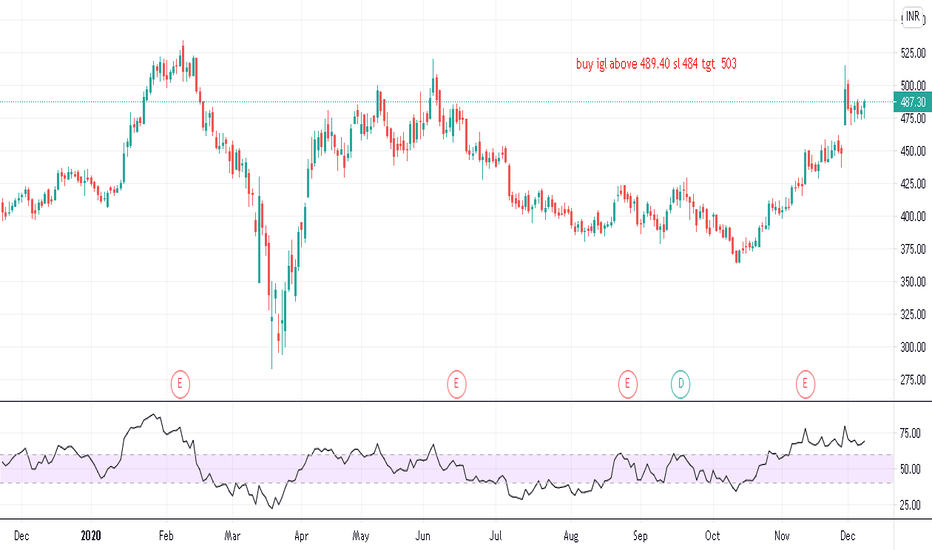Click the Nov label on time axis
The image size is (932, 550).
coord(782,536)
